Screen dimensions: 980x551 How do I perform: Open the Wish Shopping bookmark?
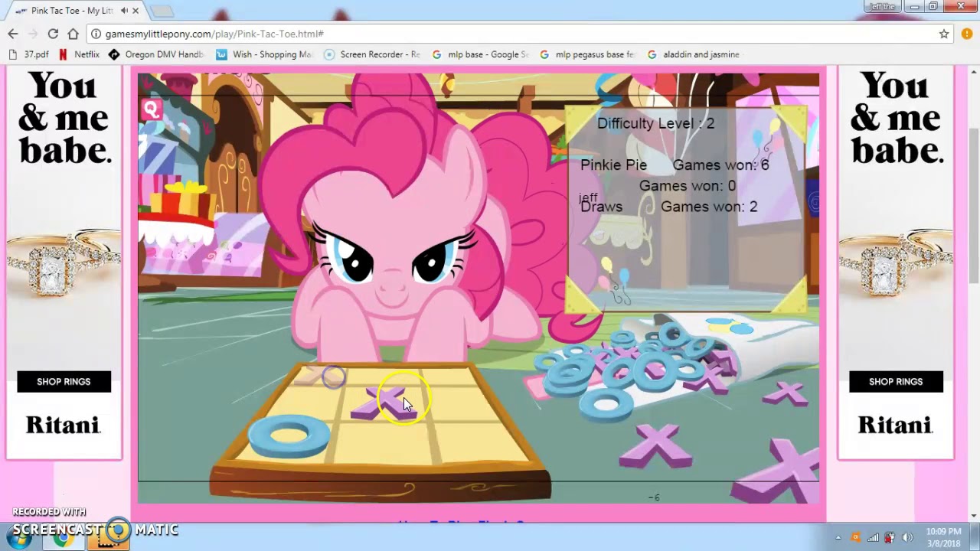coord(265,54)
